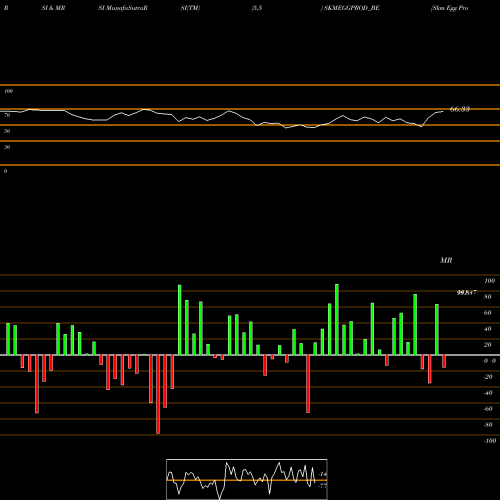Image resolution: width=500 pixels, height=500 pixels.
Task: Click the 'SI & MR' header label
Action: point(53,8)
